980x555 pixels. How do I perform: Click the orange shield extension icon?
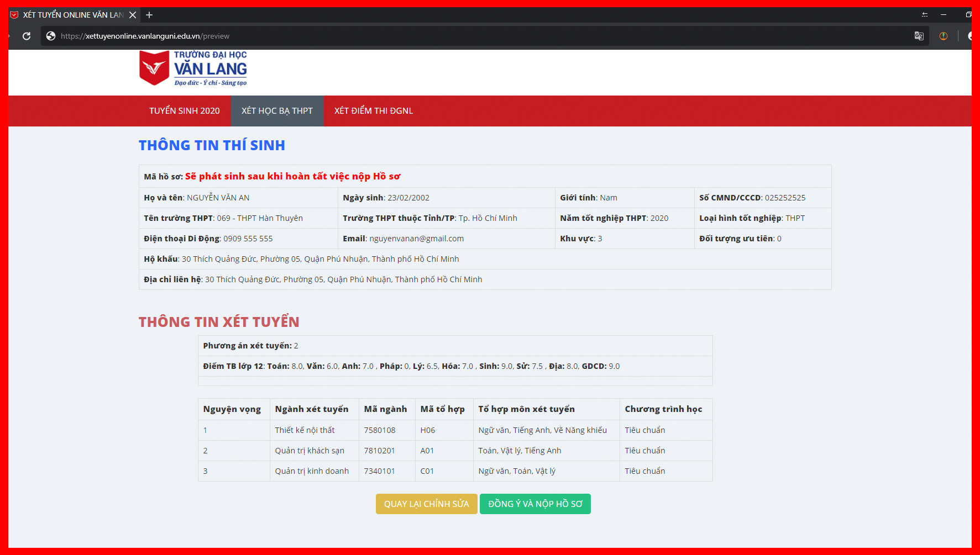coord(944,36)
